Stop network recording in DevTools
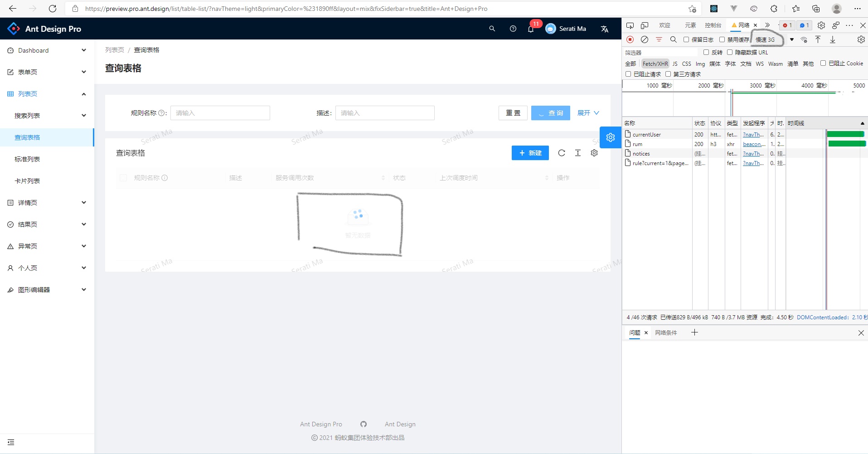The height and width of the screenshot is (454, 868). [x=630, y=39]
